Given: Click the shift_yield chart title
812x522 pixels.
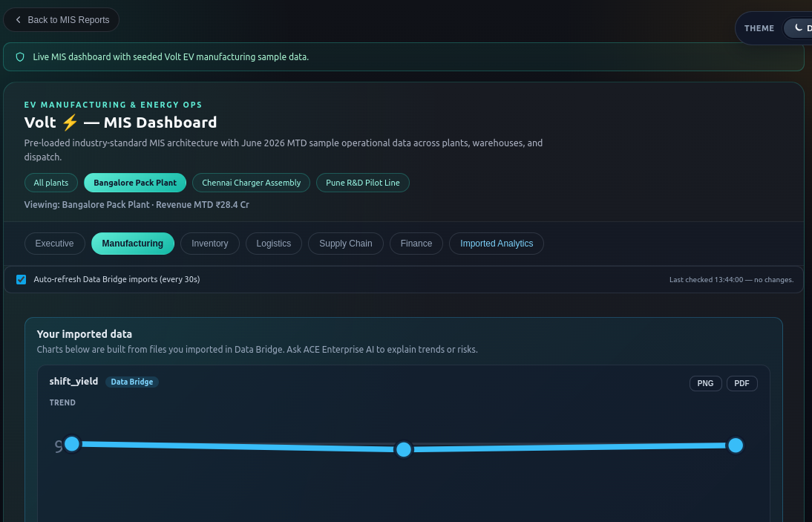Looking at the screenshot, I should pos(73,381).
